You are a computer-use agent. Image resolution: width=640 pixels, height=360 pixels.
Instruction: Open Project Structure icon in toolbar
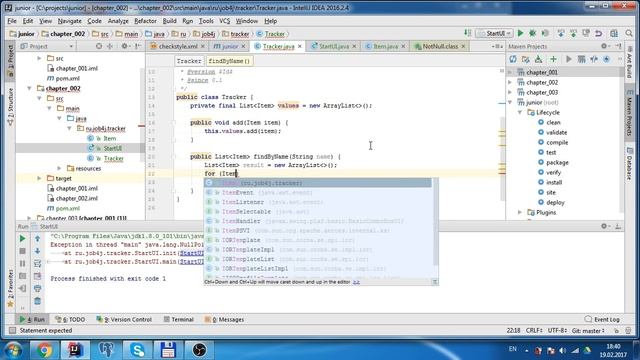(x=614, y=33)
